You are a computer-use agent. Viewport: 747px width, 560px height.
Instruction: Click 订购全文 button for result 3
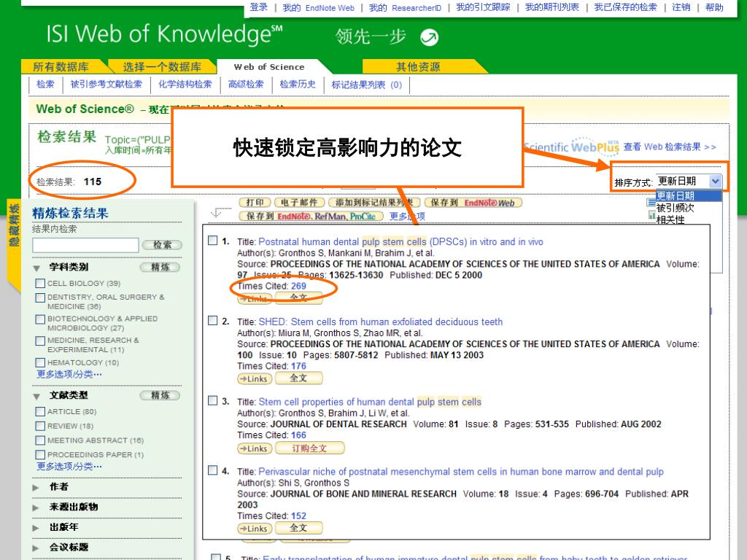point(309,448)
